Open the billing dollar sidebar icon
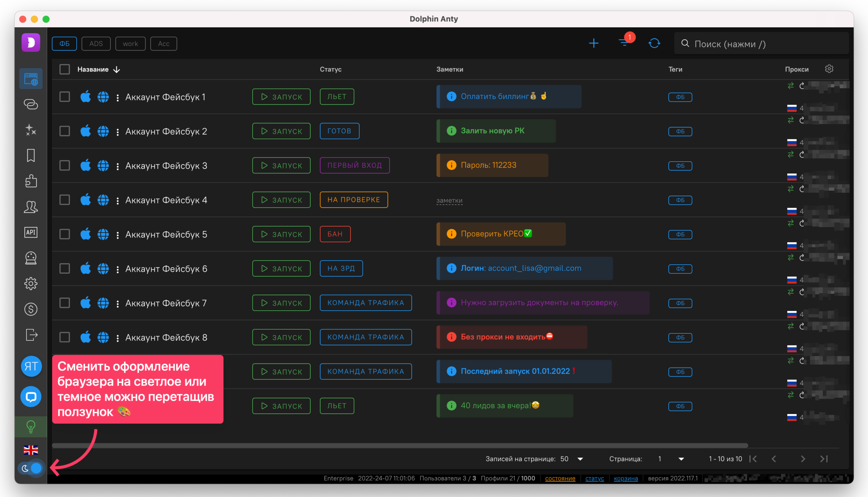Image resolution: width=868 pixels, height=497 pixels. pos(31,309)
